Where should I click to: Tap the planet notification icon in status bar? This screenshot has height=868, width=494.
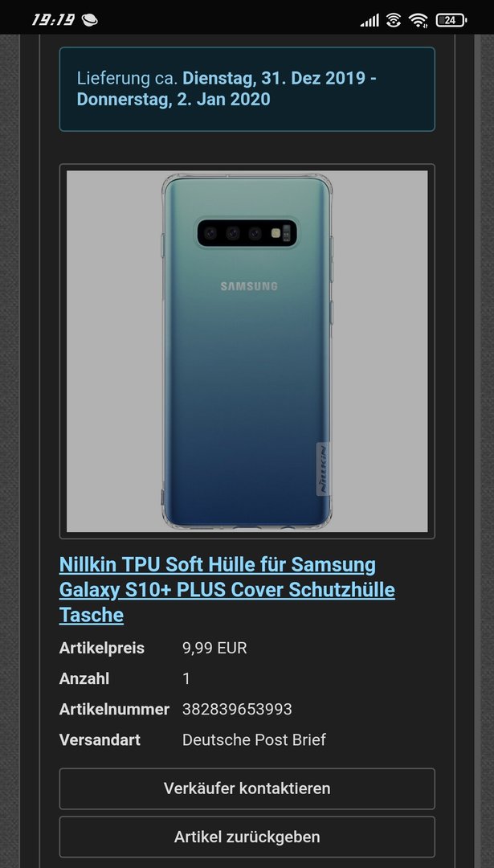coord(90,20)
